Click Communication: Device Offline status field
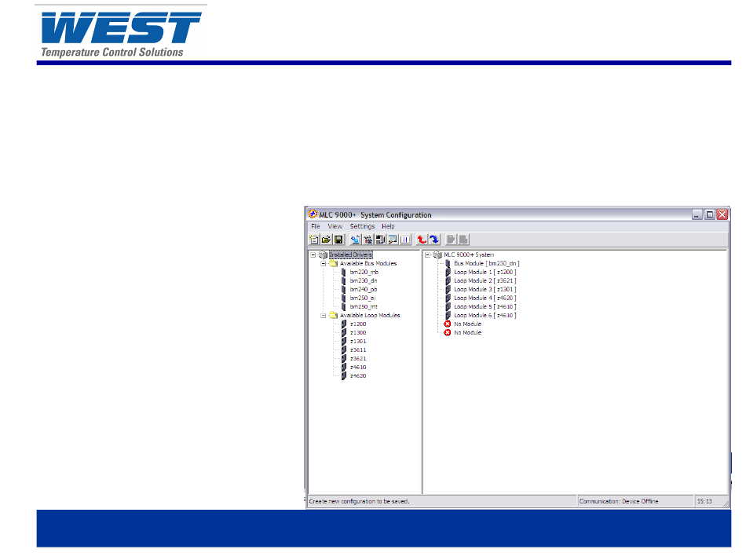 [635, 501]
